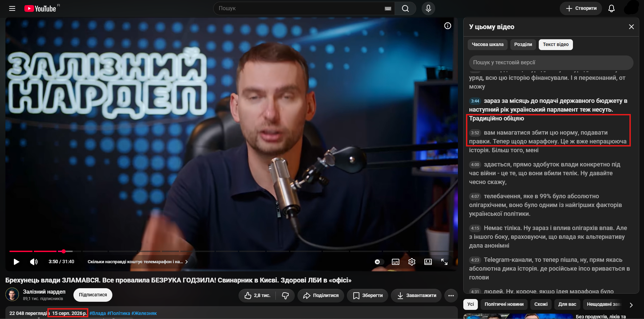
Task: Dislike the video
Action: (285, 296)
